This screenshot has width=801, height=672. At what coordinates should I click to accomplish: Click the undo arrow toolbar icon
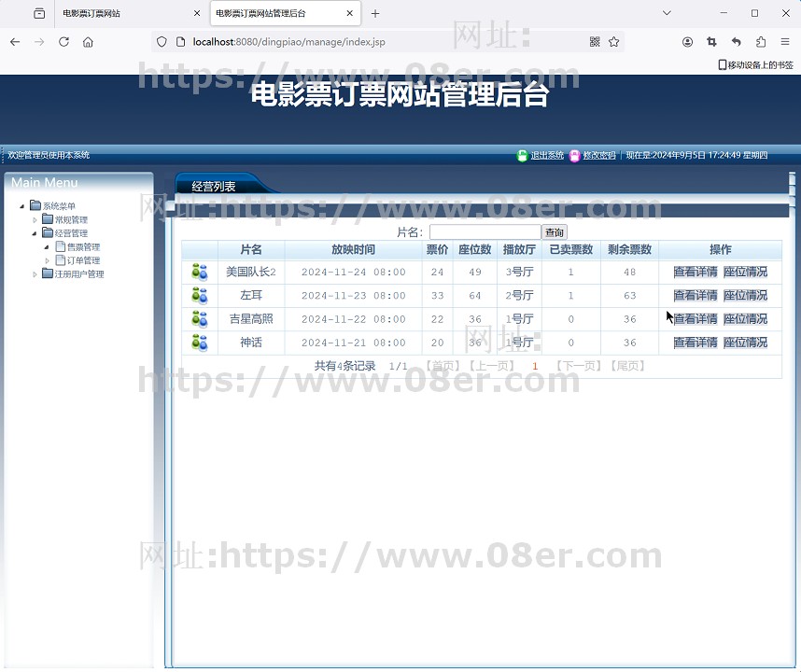[x=737, y=42]
